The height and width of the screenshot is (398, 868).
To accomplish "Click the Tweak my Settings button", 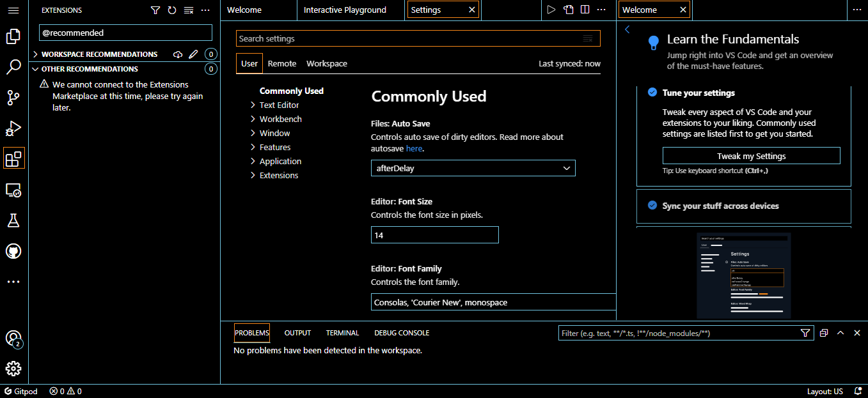I will (751, 156).
